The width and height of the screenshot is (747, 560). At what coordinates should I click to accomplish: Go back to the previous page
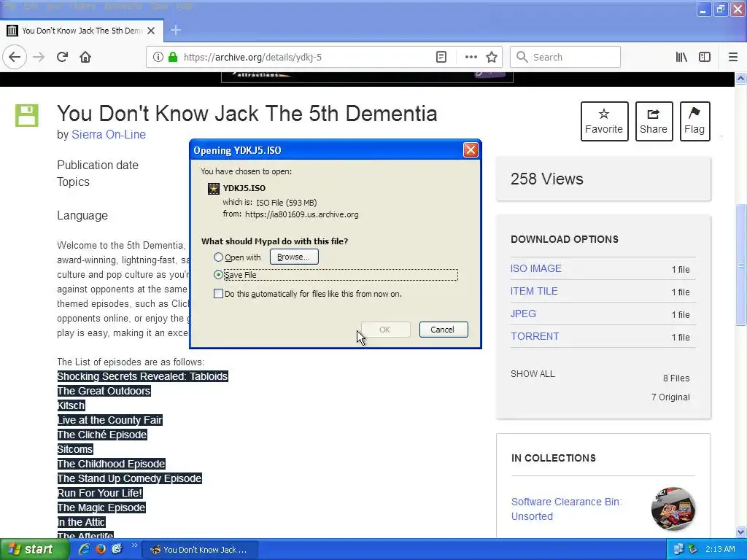[15, 57]
